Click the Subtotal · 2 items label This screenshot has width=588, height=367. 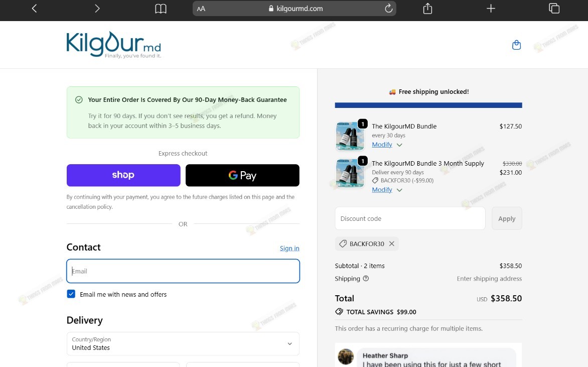click(x=360, y=266)
